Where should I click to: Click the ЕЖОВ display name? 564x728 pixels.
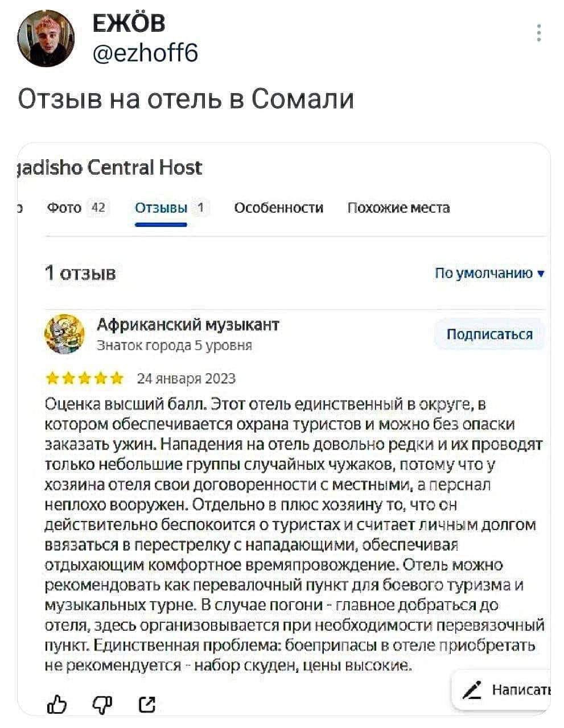[129, 24]
